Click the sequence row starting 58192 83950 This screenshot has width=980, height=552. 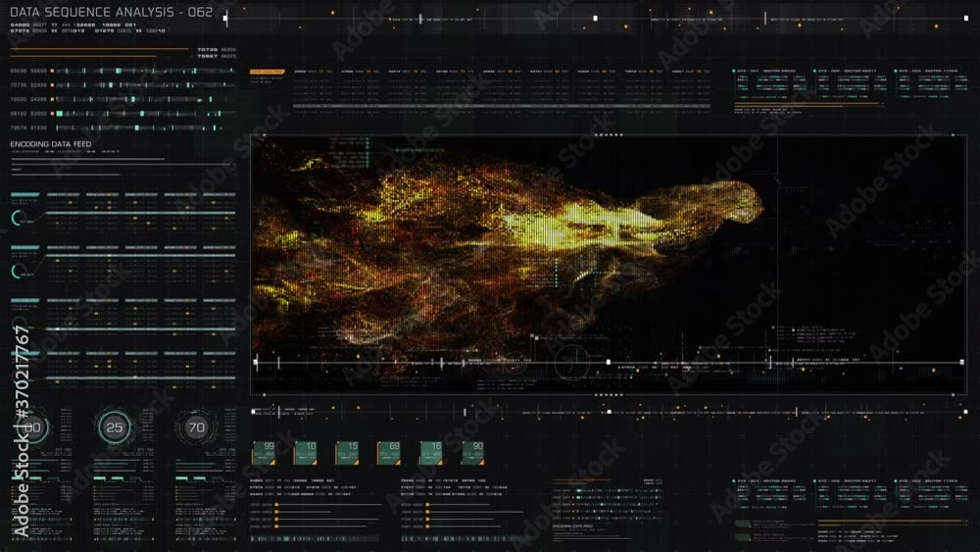tap(122, 113)
